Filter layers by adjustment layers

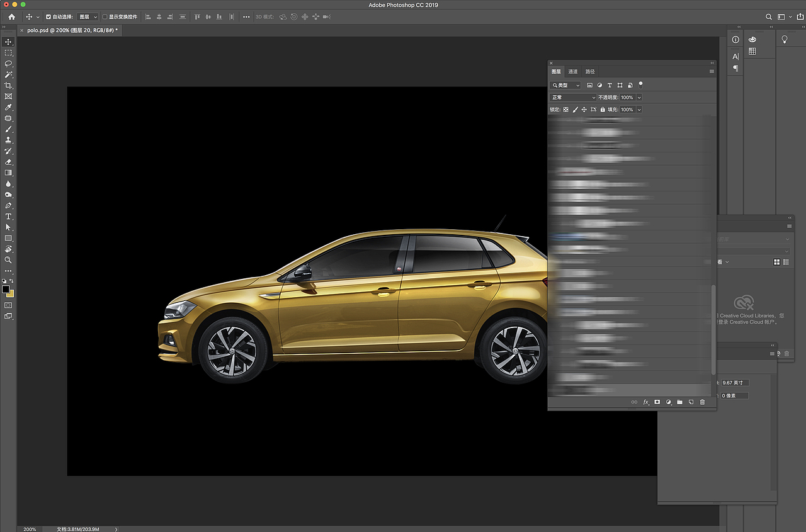coord(599,85)
